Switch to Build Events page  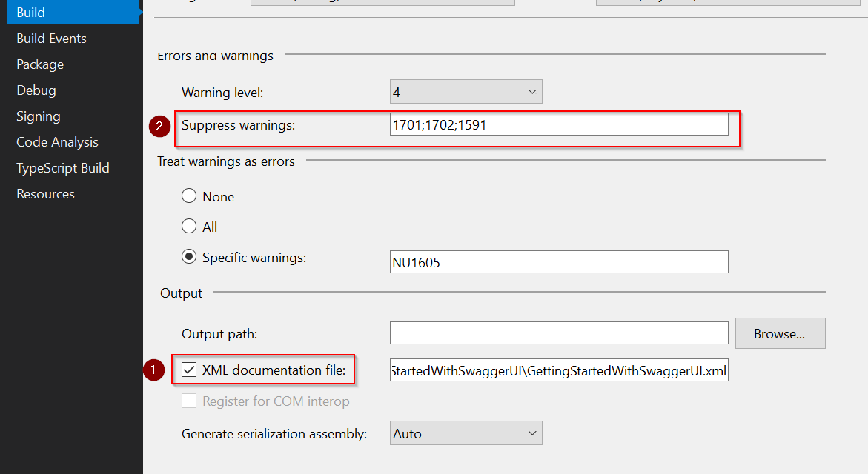click(51, 39)
